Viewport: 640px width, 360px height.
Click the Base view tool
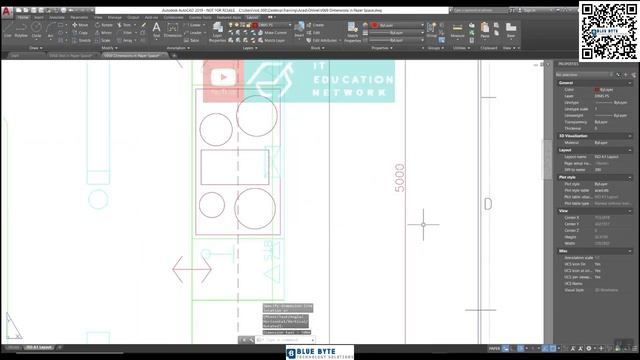[511, 31]
